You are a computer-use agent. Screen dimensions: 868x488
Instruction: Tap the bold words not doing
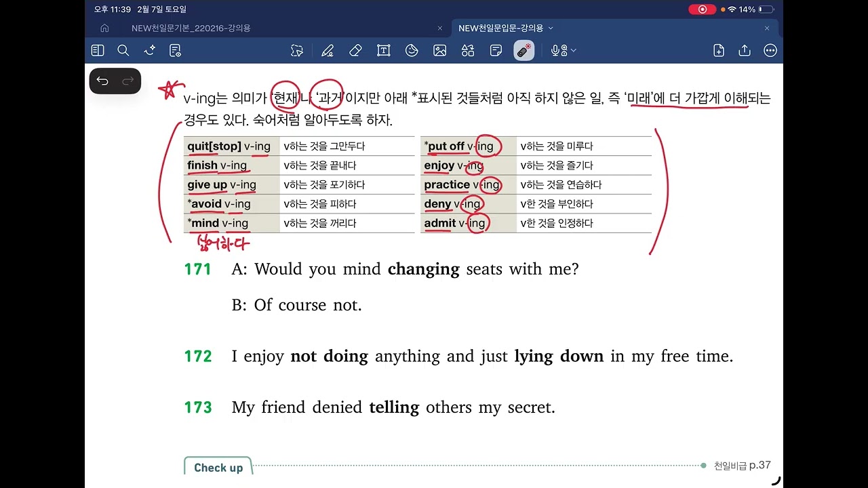pos(329,357)
